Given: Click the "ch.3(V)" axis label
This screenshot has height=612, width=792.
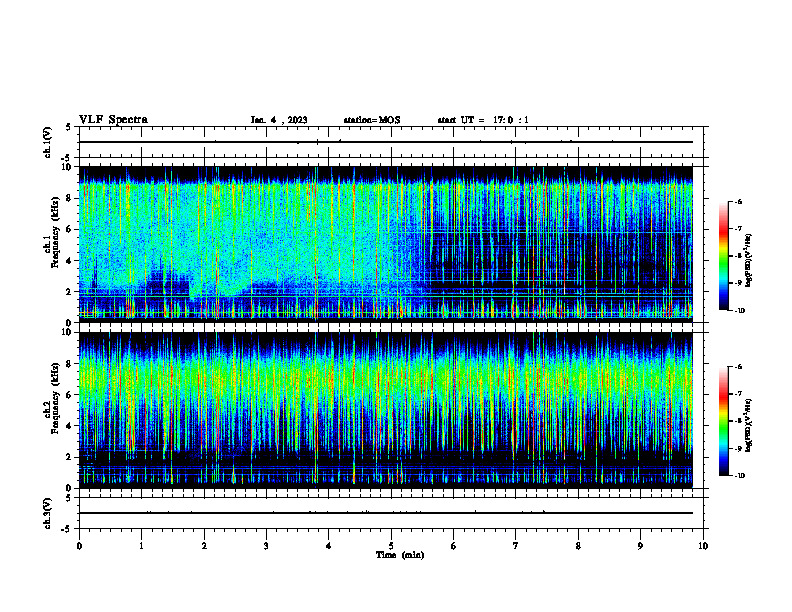Looking at the screenshot, I should point(47,513).
